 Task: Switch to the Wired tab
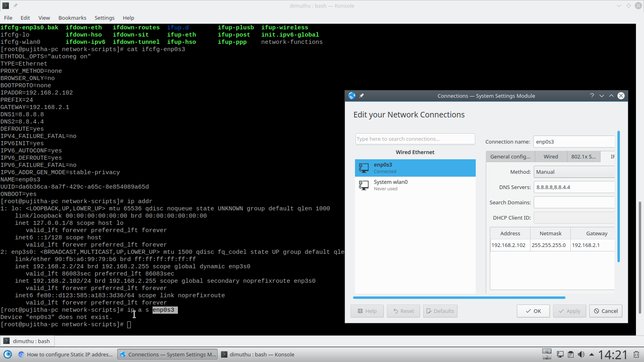coord(551,156)
